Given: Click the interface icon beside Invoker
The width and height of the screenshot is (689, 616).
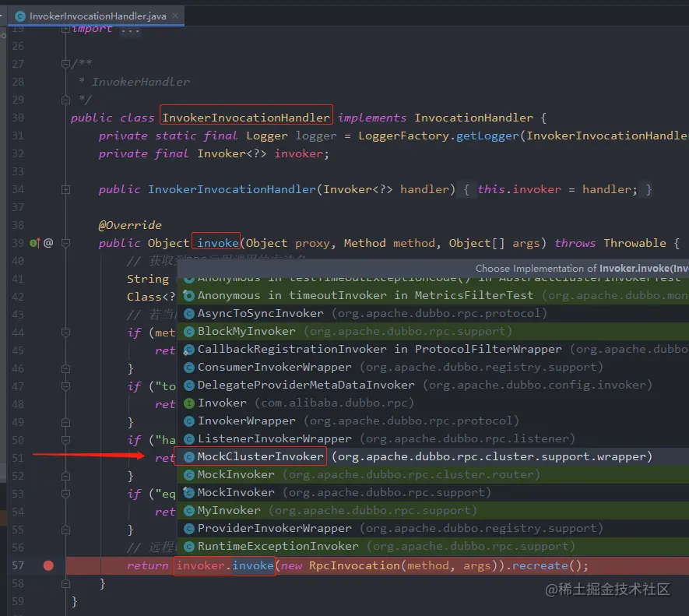Looking at the screenshot, I should tap(189, 403).
